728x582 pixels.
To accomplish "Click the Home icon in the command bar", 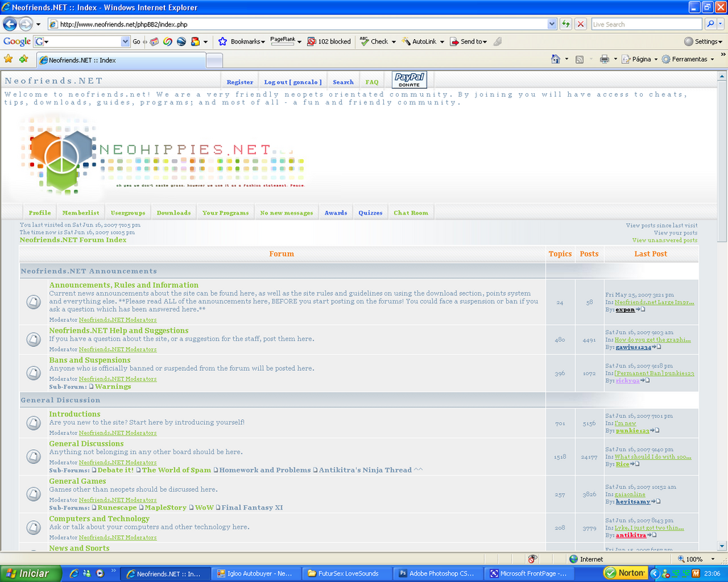I will point(556,59).
